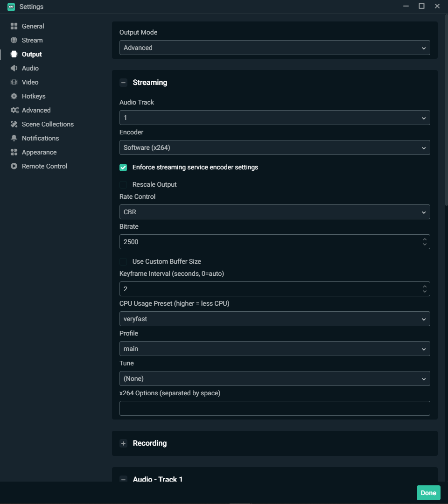
Task: Switch to the Appearance settings tab
Action: pyautogui.click(x=39, y=152)
